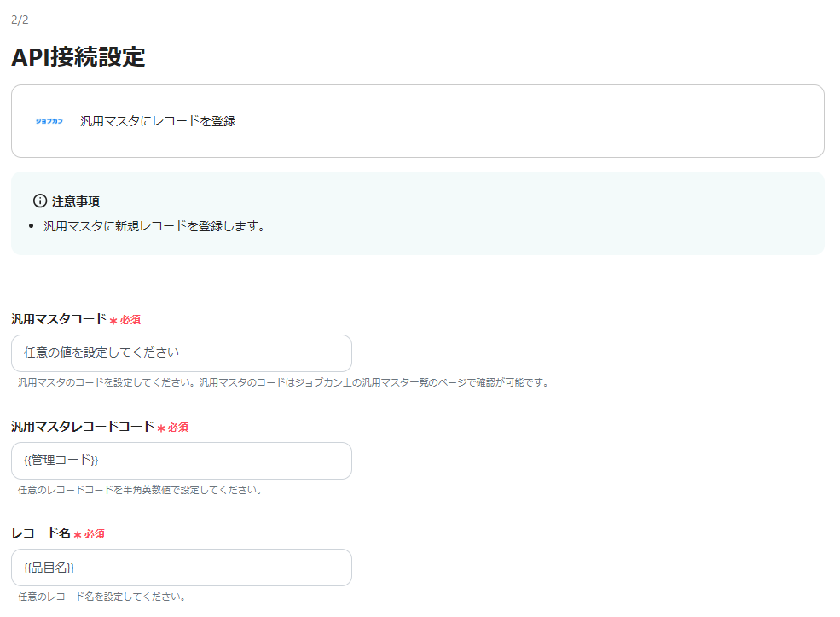Click the 必須 badge beside レコード名
Viewport: 840px width, 617px height.
[94, 533]
